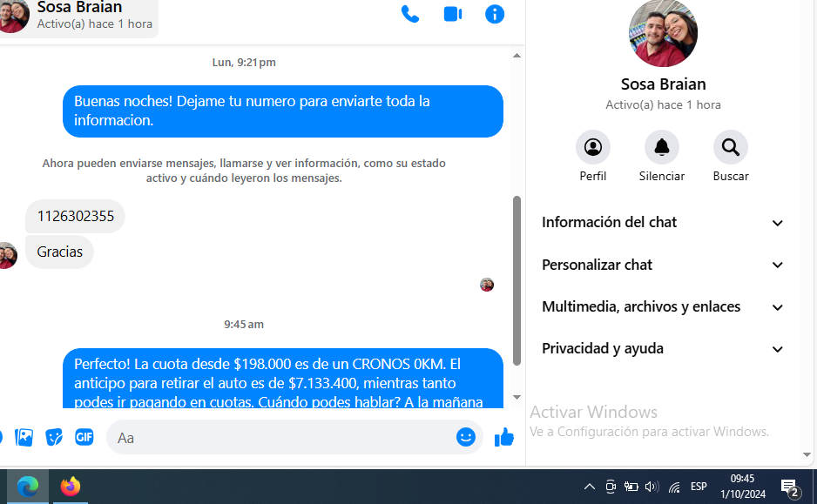Screen dimensions: 817x504
Task: Expand Privacidad y ayuda section
Action: pyautogui.click(x=662, y=348)
